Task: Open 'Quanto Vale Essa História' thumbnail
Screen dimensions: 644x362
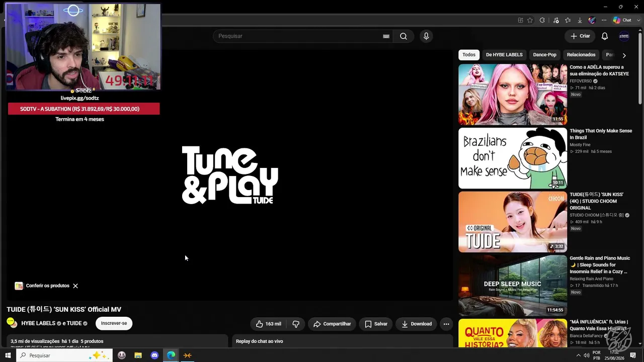Action: [x=513, y=333]
